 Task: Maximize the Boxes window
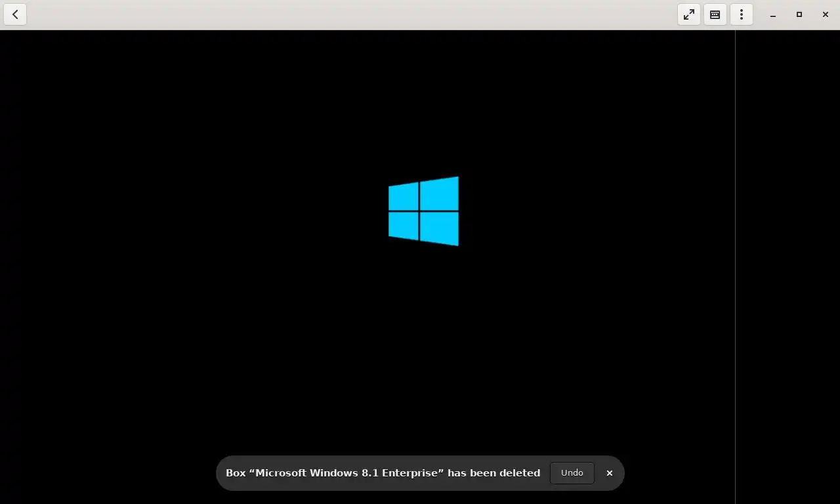click(x=799, y=14)
